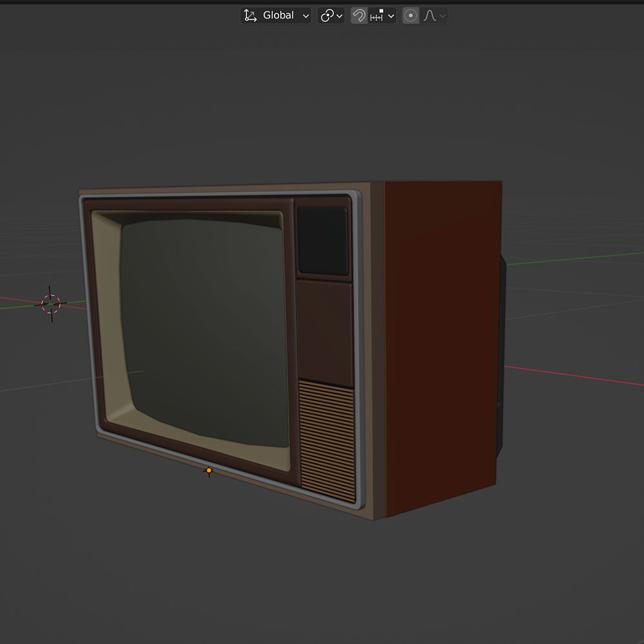
Task: Select the TV model's screen
Action: click(x=205, y=332)
